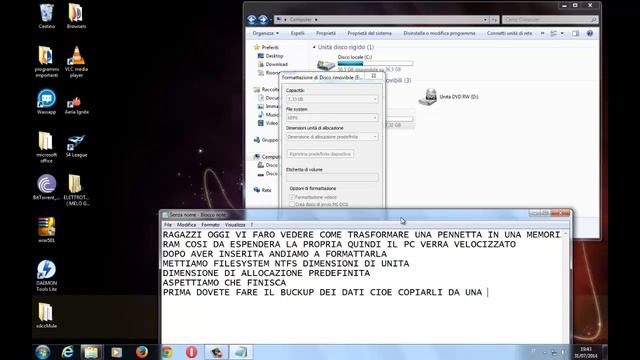Open the ? help menu in Notepad
Image resolution: width=640 pixels, height=360 pixels.
pos(252,225)
